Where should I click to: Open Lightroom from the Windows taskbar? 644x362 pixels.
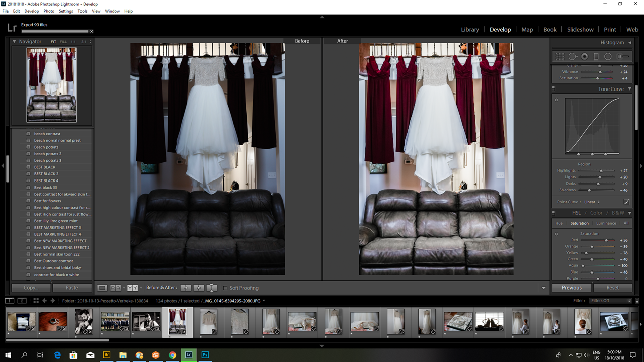click(189, 355)
